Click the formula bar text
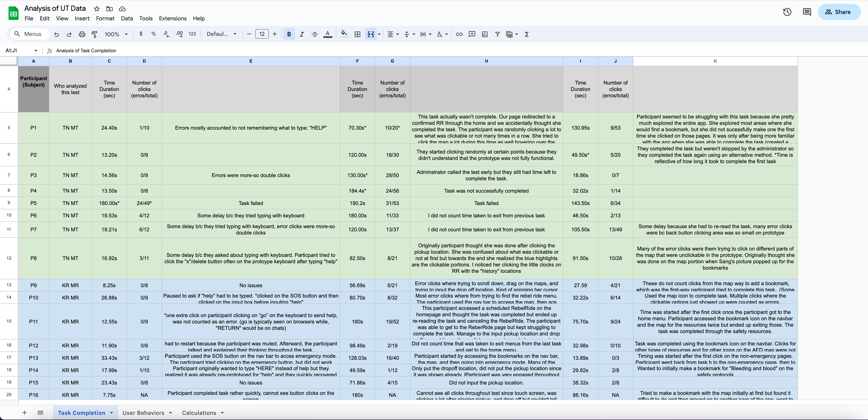Screen dimensions: 868x420 tap(86, 51)
